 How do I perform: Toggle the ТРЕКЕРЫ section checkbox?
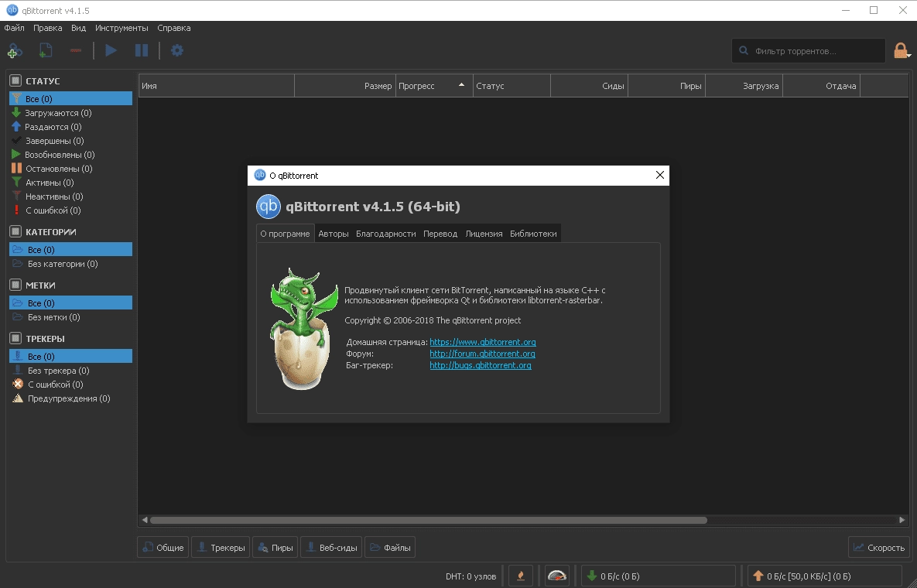(x=15, y=338)
